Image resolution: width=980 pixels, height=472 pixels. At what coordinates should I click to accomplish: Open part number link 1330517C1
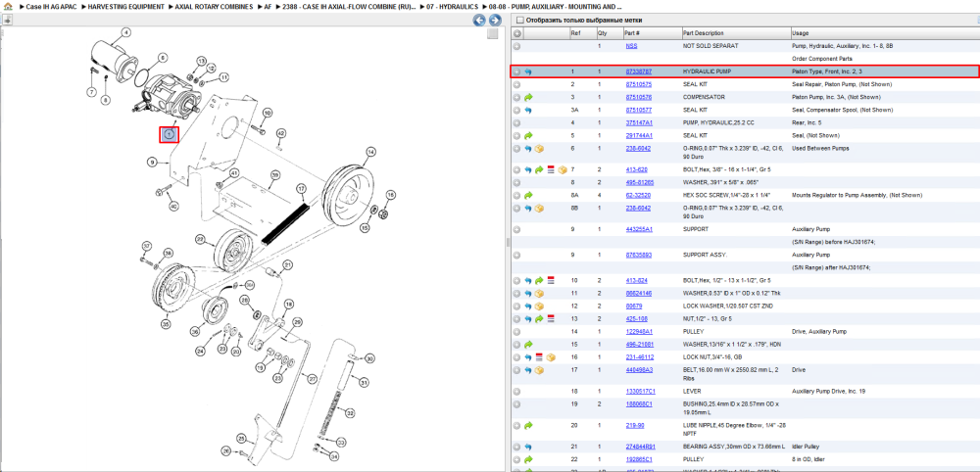(640, 391)
